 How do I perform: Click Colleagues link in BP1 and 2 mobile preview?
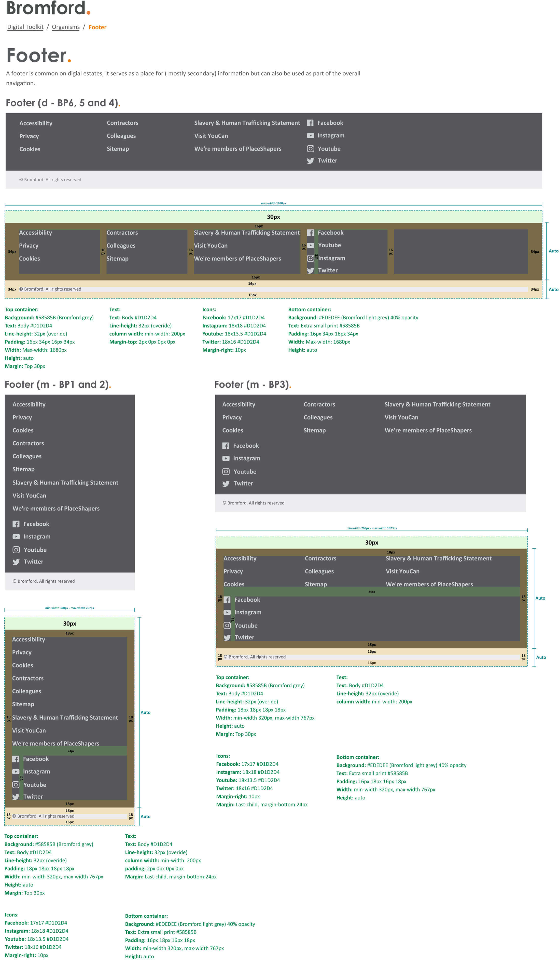click(27, 456)
